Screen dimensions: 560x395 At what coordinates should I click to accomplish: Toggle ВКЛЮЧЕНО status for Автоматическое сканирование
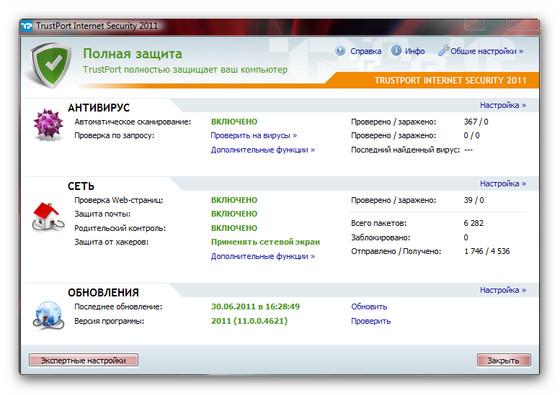point(234,122)
